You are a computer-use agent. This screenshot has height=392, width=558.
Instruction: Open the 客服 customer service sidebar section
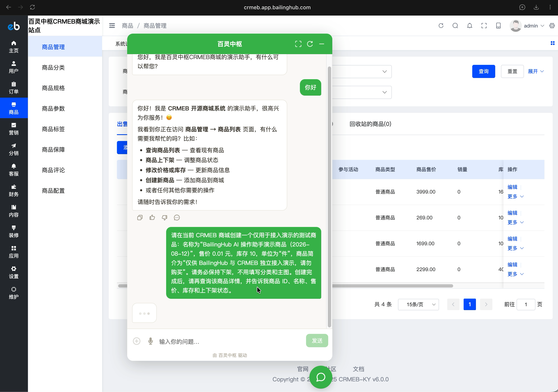pyautogui.click(x=14, y=170)
